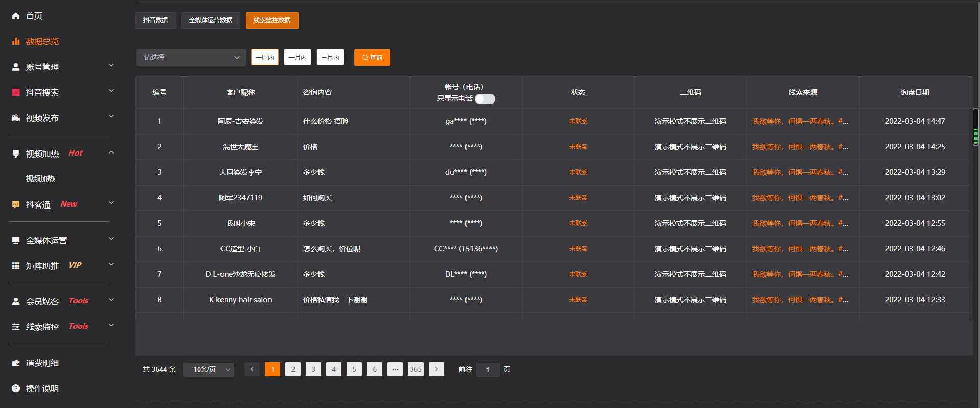Open 操作说明 in the sidebar

42,388
